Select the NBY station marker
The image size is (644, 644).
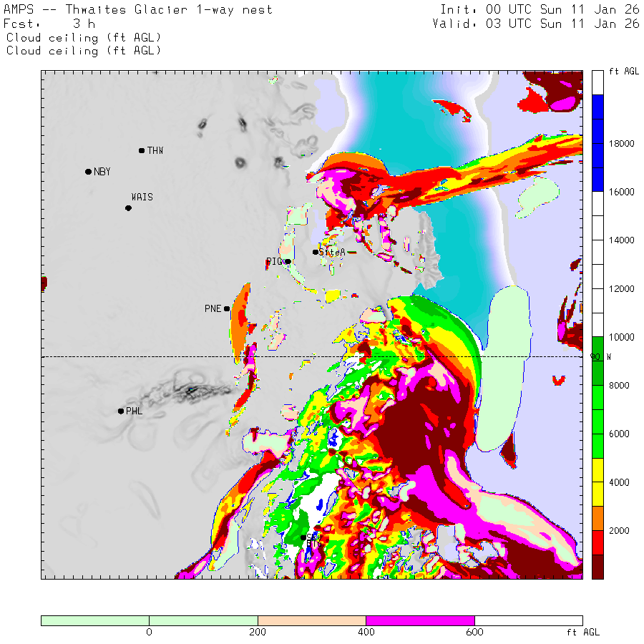click(x=88, y=172)
